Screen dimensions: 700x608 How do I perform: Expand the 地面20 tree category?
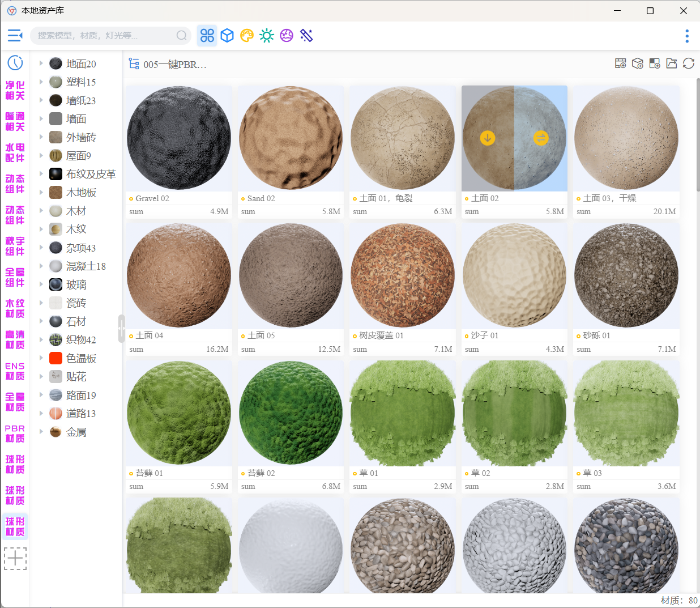(x=41, y=63)
